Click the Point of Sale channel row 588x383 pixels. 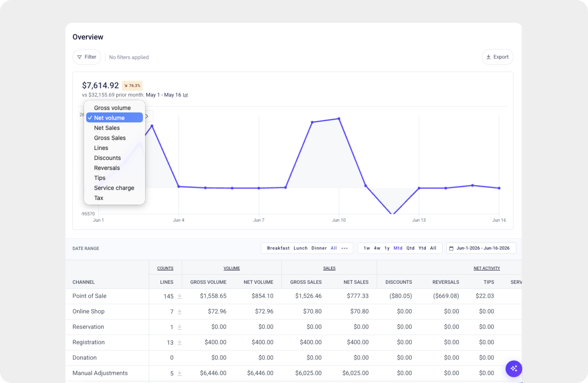[294, 296]
